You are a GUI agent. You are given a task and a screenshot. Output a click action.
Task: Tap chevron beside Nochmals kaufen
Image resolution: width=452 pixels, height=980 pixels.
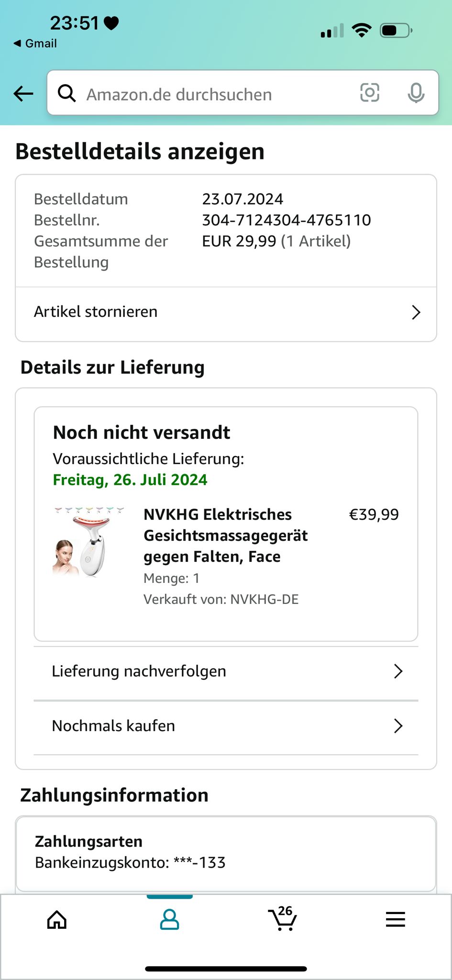click(398, 726)
